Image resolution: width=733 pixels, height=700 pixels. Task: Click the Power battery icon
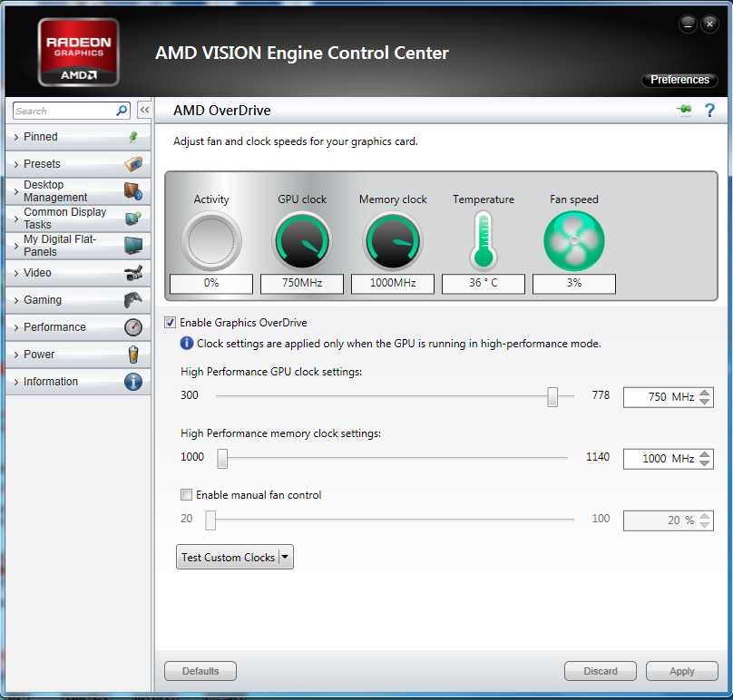(133, 355)
